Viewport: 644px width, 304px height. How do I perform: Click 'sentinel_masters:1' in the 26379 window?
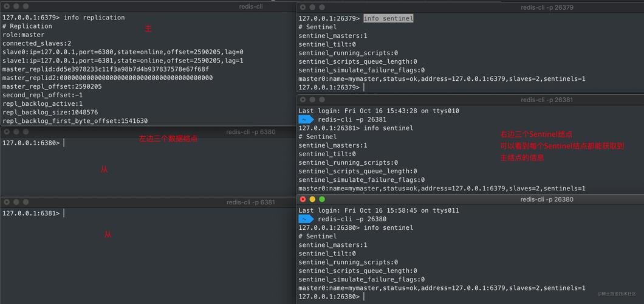point(333,36)
